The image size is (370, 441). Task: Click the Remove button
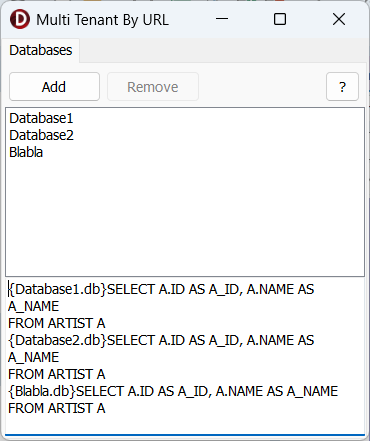153,87
